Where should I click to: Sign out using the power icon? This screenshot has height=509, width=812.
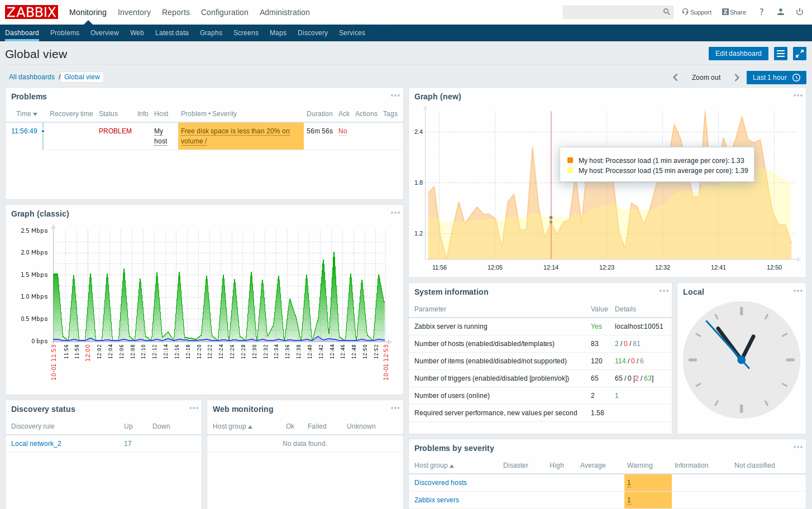point(799,12)
